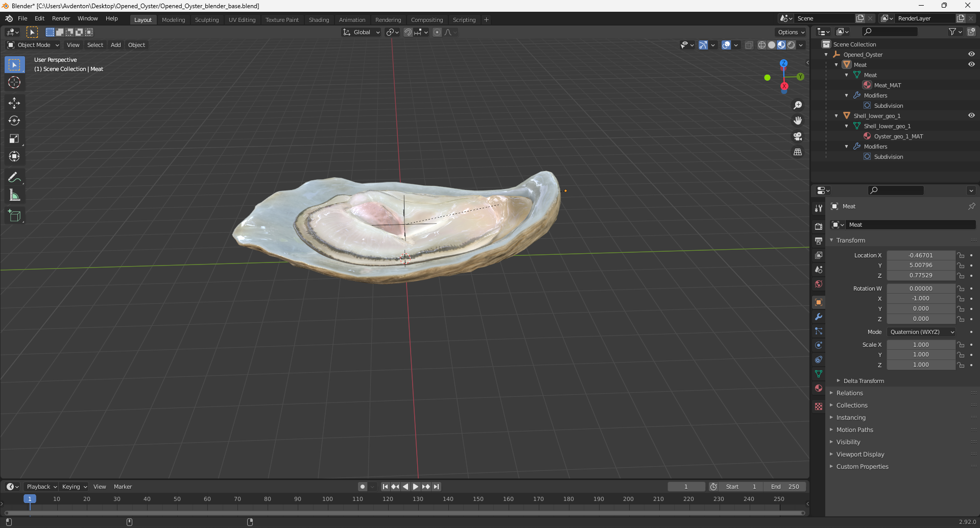Viewport: 980px width, 528px height.
Task: Open the Material properties tab
Action: click(819, 388)
